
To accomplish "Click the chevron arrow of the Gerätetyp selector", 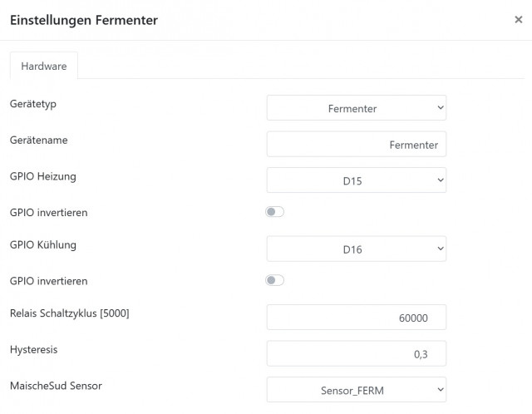I will pyautogui.click(x=441, y=107).
